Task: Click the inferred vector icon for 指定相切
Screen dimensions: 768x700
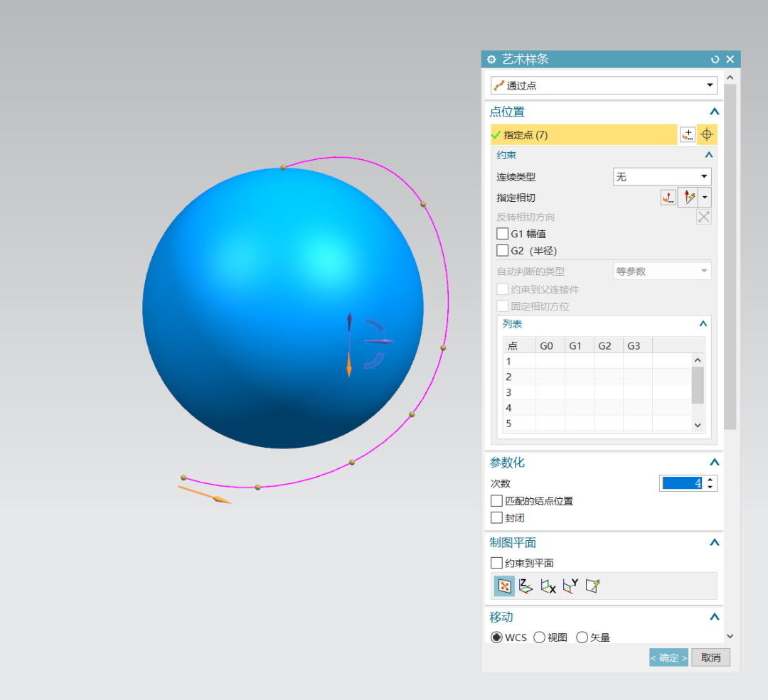Action: pos(688,198)
